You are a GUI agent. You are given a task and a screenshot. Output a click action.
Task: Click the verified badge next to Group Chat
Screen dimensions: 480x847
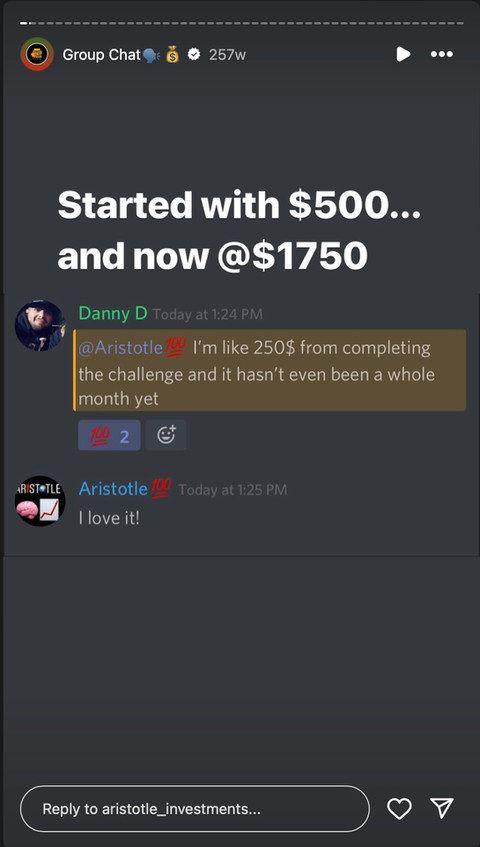point(193,55)
